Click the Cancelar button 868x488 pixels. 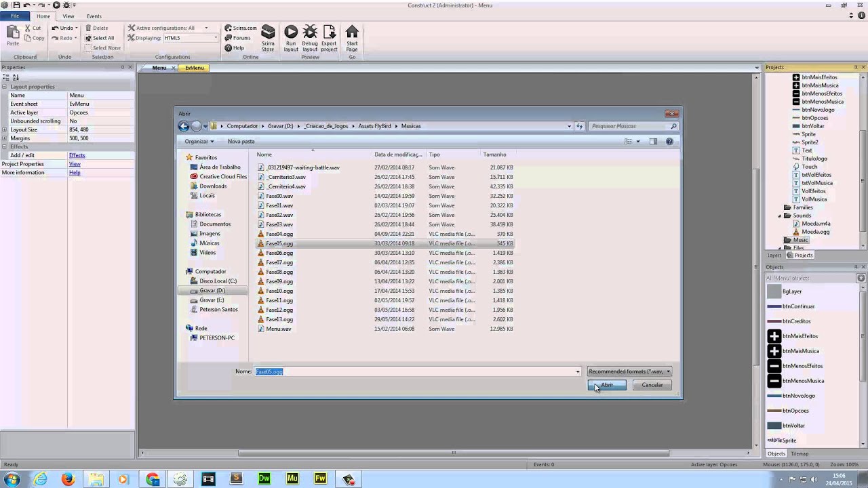click(652, 385)
